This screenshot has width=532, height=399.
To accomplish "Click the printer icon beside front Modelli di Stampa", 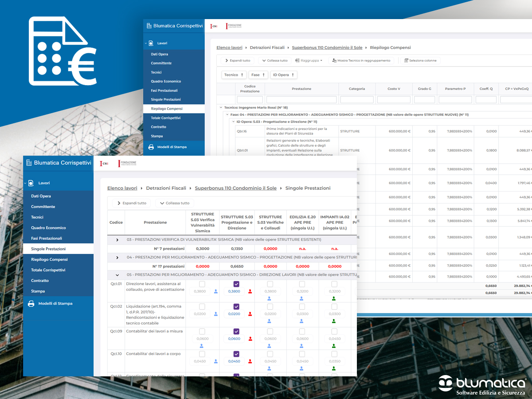I will [31, 304].
